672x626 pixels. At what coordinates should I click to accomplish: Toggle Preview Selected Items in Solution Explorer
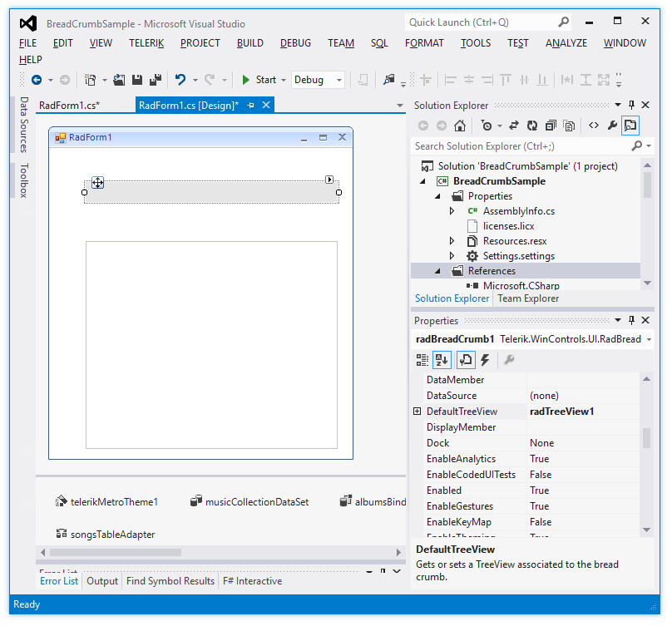pos(632,125)
